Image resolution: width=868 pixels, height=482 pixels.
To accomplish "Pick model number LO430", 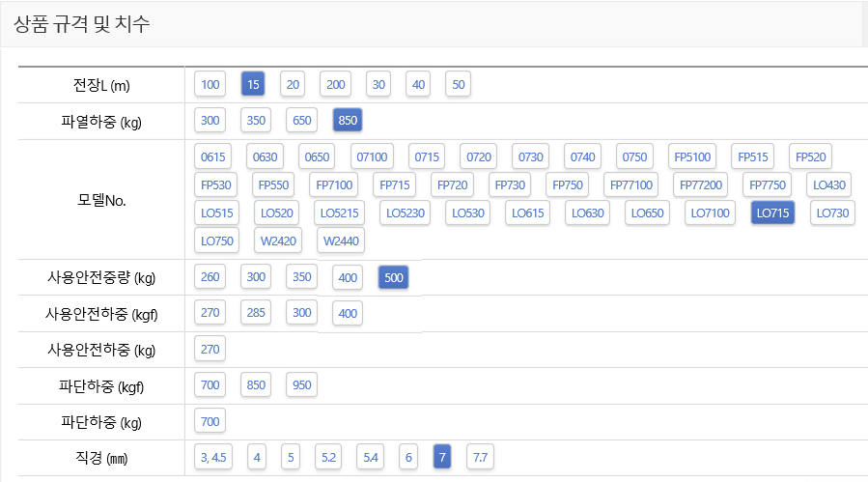I will (829, 184).
